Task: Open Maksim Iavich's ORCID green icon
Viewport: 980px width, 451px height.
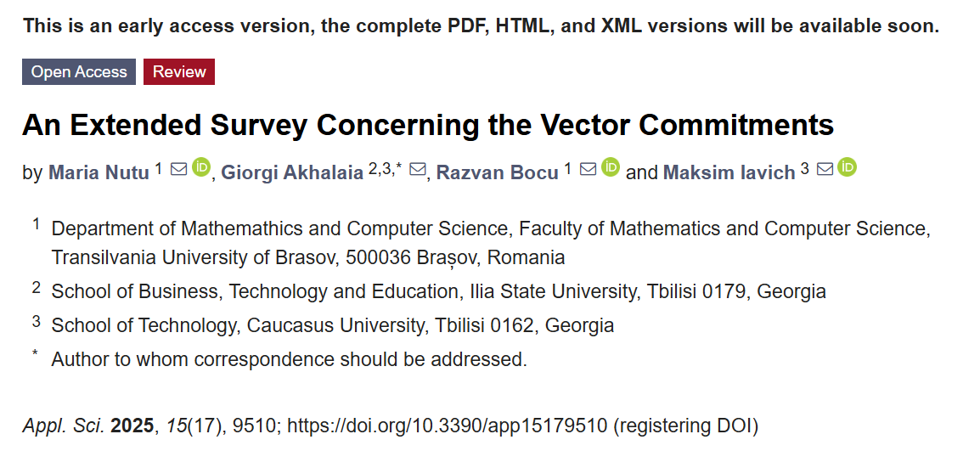Action: click(847, 167)
